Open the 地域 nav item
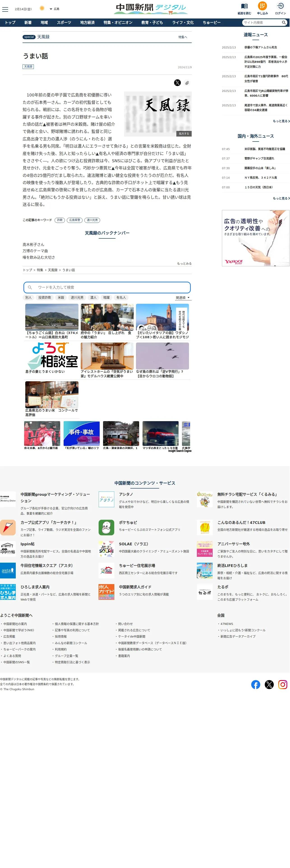 click(x=44, y=23)
